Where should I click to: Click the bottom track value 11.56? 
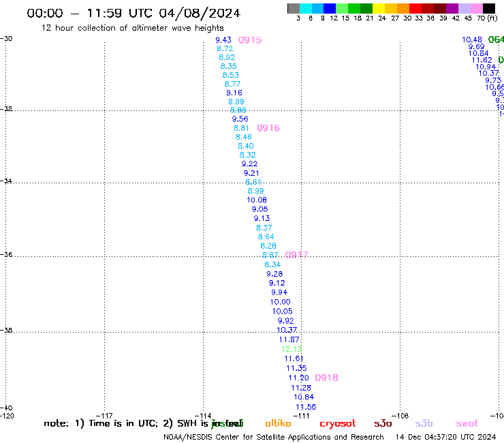(x=306, y=407)
